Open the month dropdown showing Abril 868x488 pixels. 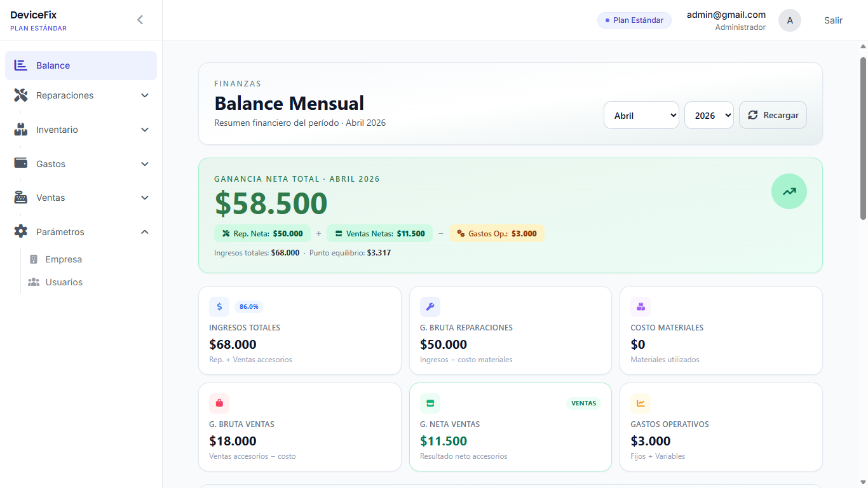(x=641, y=115)
